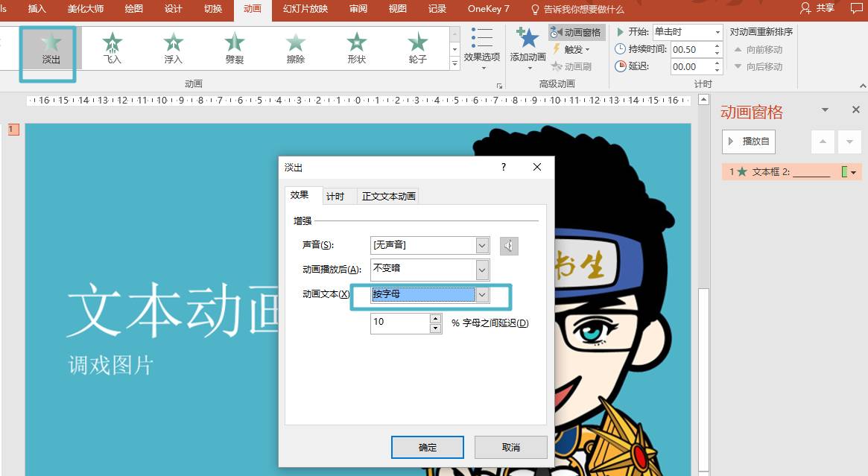
Task: Open the 设计 ribbon tab
Action: pos(173,9)
